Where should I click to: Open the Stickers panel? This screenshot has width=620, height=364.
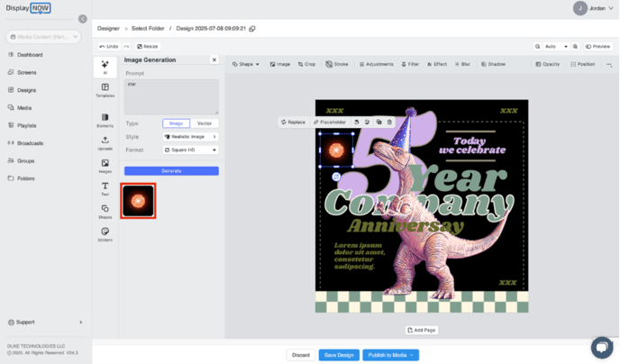click(105, 234)
